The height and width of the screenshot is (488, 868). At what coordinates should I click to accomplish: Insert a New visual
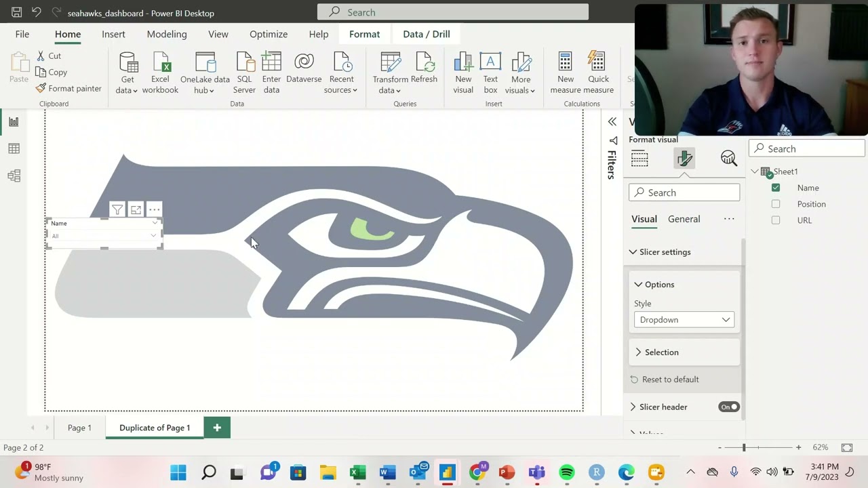[463, 73]
